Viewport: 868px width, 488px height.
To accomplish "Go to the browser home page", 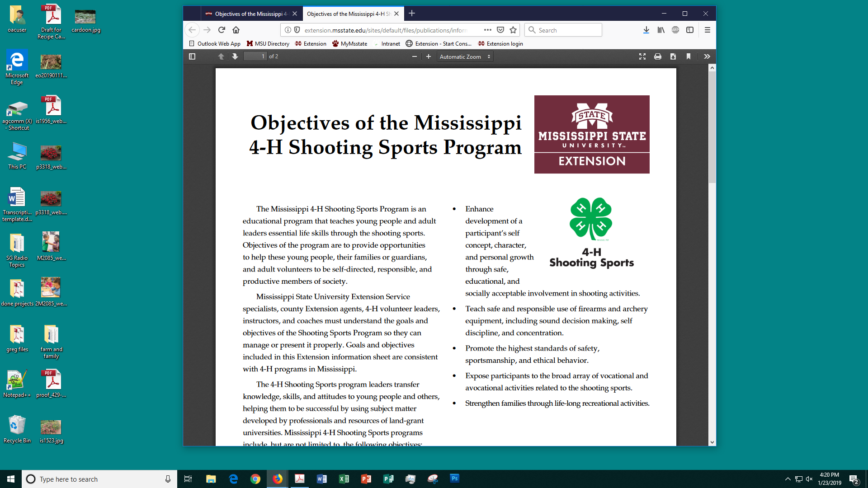I will (x=236, y=30).
